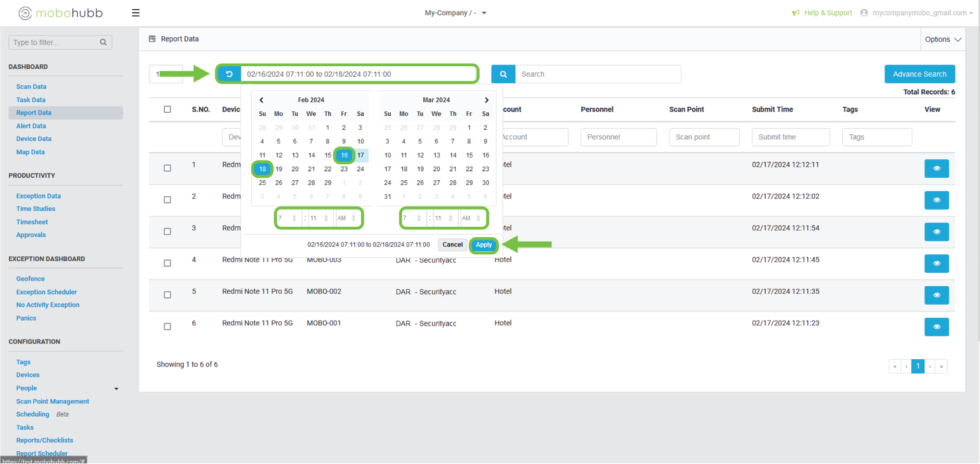
Task: View record 1 using eye icon
Action: [936, 169]
